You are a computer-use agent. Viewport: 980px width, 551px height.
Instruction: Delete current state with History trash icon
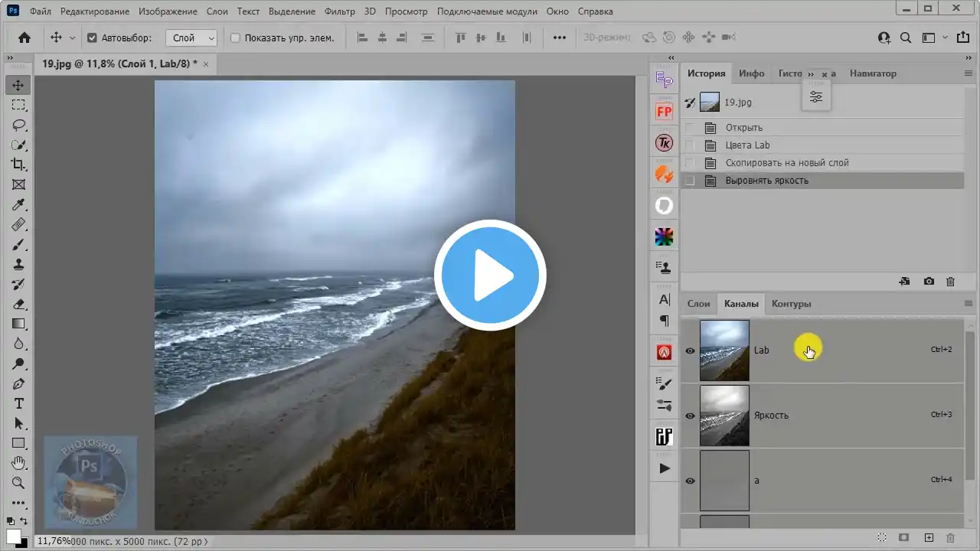(950, 282)
